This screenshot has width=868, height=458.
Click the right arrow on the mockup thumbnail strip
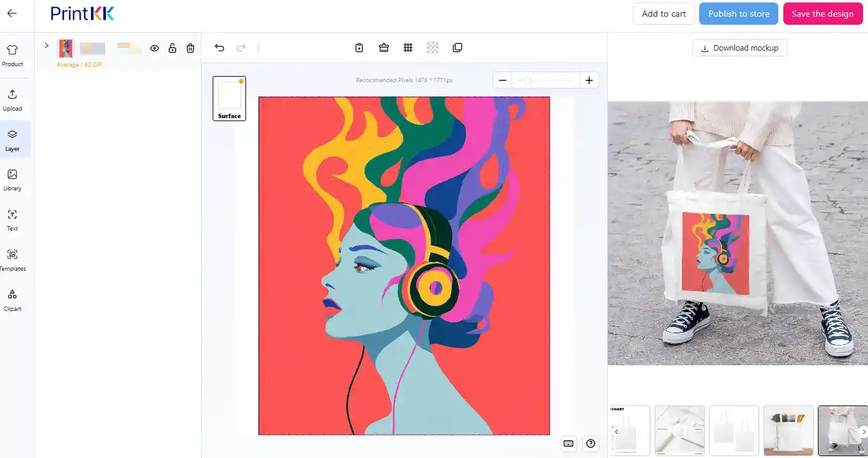[864, 431]
